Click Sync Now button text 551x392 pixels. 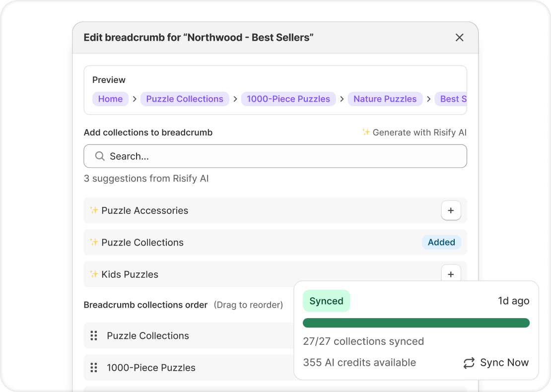[504, 363]
